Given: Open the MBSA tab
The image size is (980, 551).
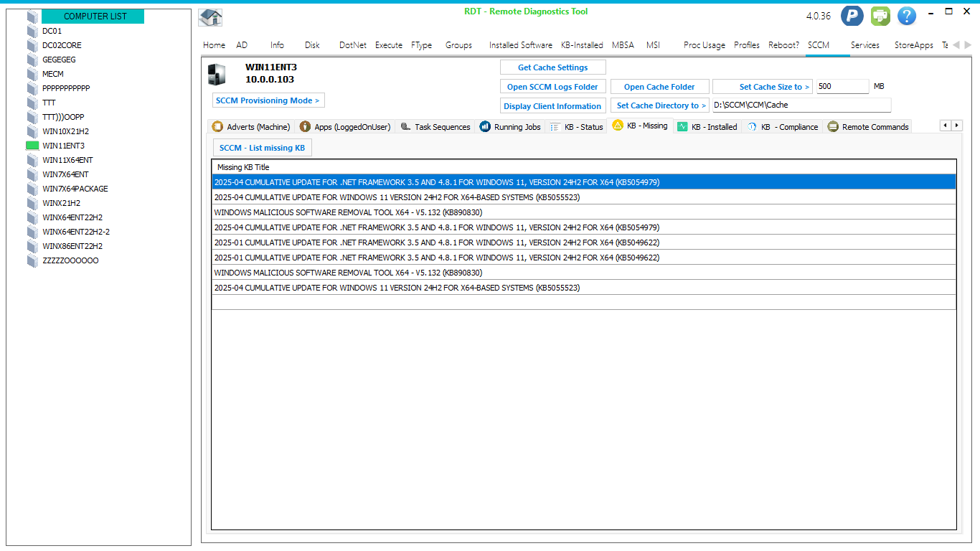Looking at the screenshot, I should [x=623, y=44].
